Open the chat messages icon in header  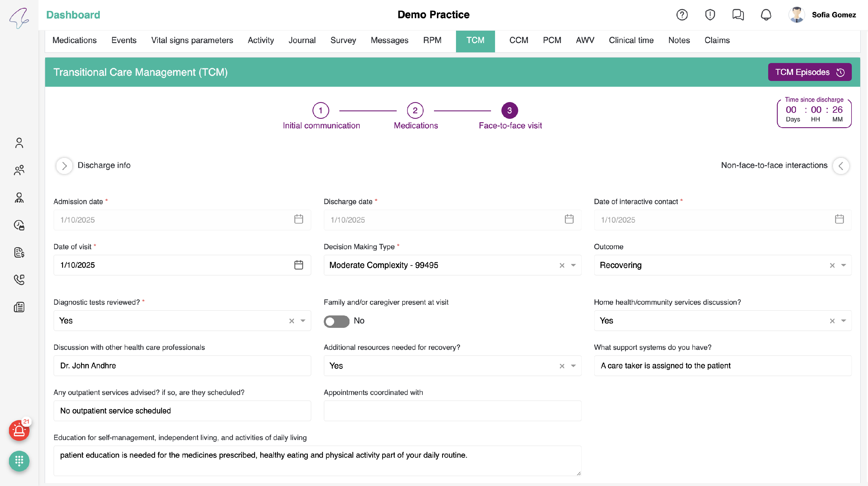coord(738,15)
